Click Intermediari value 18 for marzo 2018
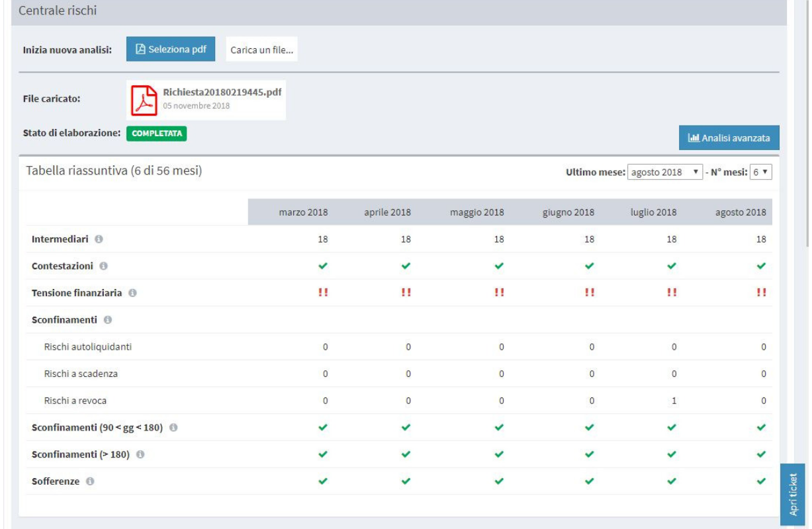 click(x=323, y=239)
